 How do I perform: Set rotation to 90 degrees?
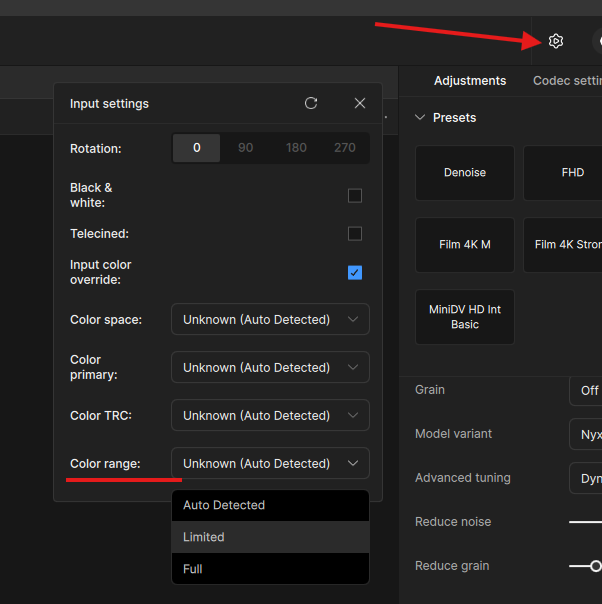(246, 148)
